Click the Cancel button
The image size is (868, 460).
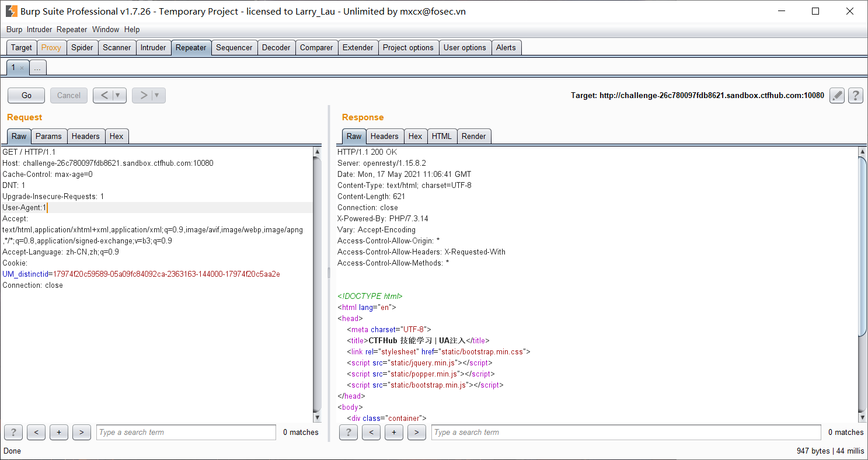[x=69, y=95]
